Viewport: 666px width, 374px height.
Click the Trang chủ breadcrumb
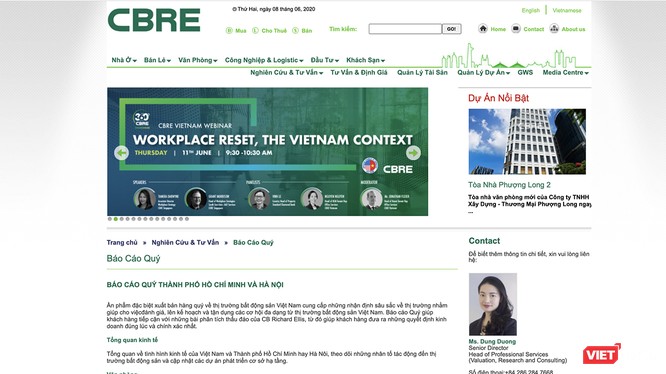[122, 242]
